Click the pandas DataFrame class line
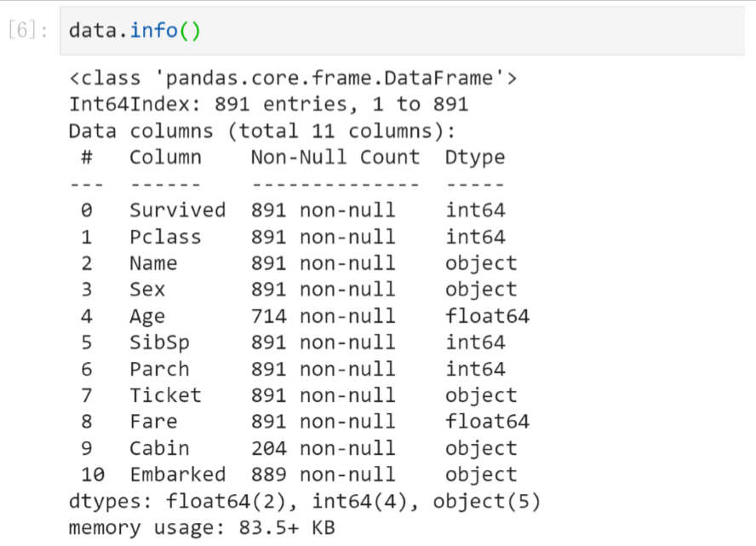Image resolution: width=756 pixels, height=546 pixels. pos(293,79)
